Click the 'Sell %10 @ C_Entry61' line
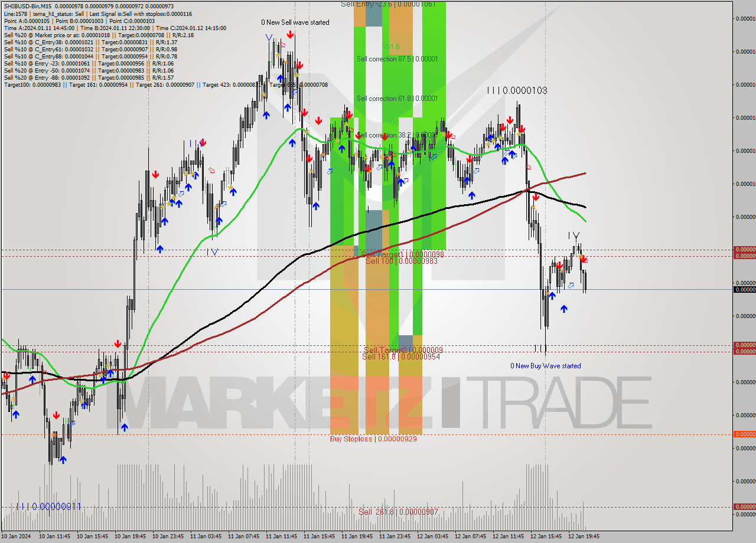Viewport: 756px width, 543px height. (90, 49)
